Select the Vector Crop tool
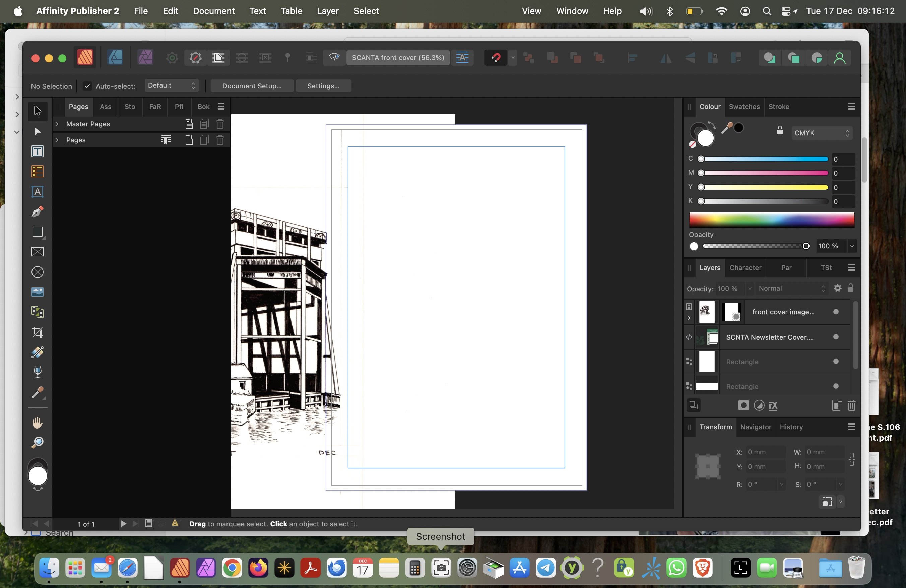 pos(37,332)
